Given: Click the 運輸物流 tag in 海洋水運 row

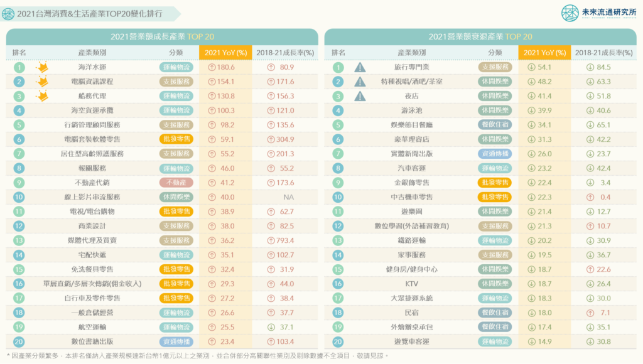Looking at the screenshot, I should point(176,67).
